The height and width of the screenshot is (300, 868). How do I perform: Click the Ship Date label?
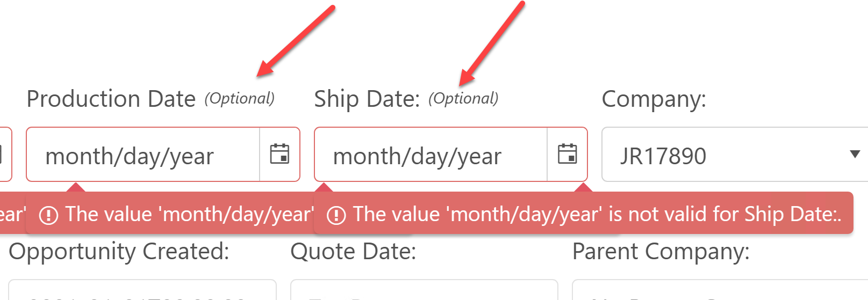tap(367, 99)
